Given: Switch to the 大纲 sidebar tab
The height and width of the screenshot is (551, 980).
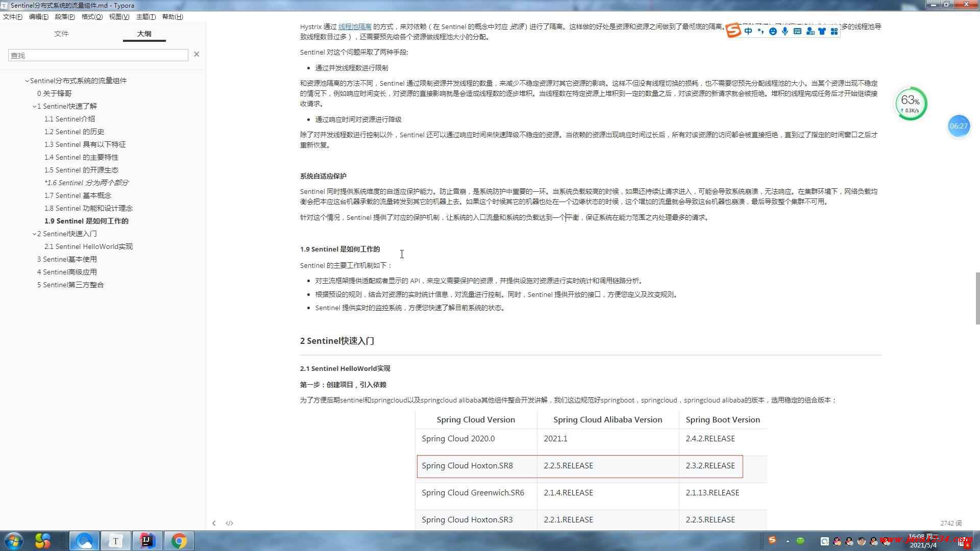Looking at the screenshot, I should [144, 34].
